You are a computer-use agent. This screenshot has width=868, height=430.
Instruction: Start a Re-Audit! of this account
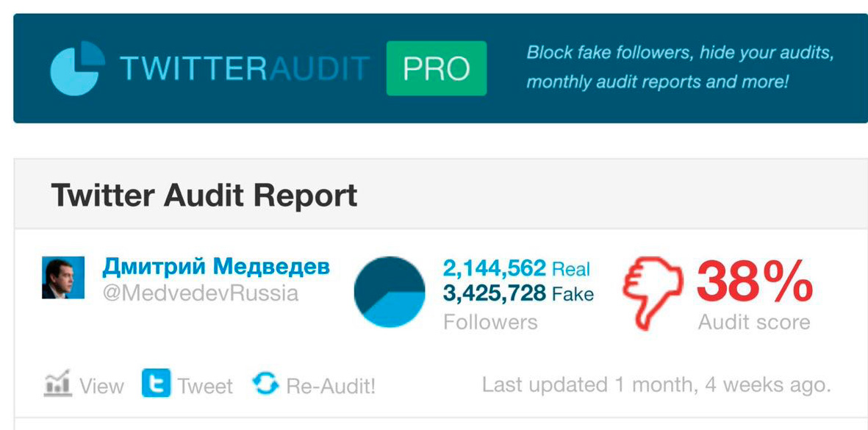tap(331, 386)
